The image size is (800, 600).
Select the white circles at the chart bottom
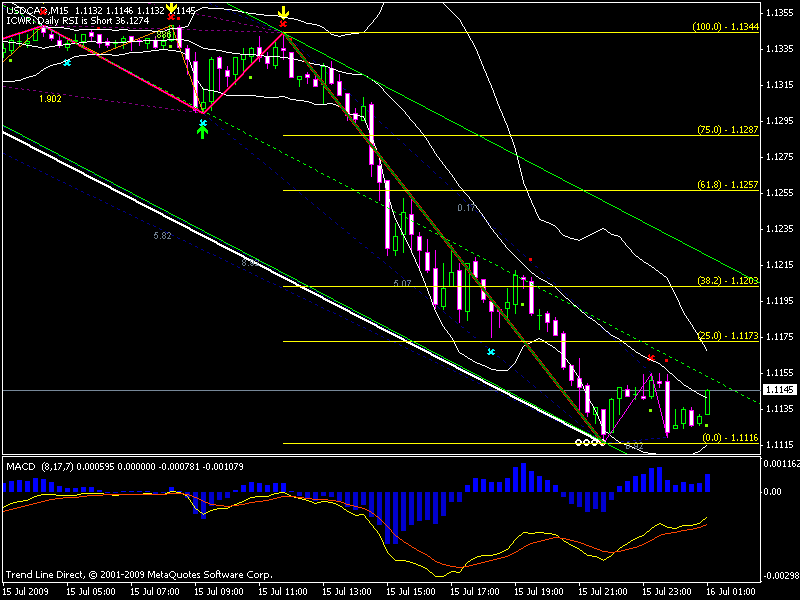590,441
